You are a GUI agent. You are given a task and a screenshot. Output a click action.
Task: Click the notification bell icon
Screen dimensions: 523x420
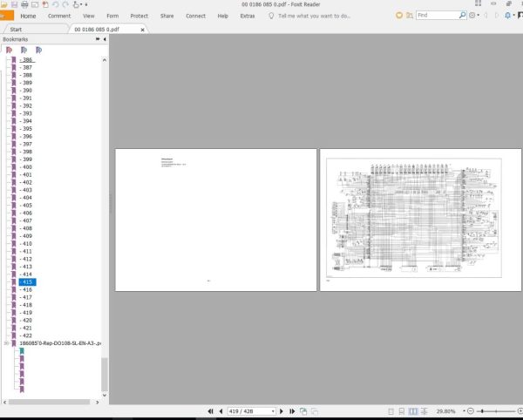[x=507, y=16]
